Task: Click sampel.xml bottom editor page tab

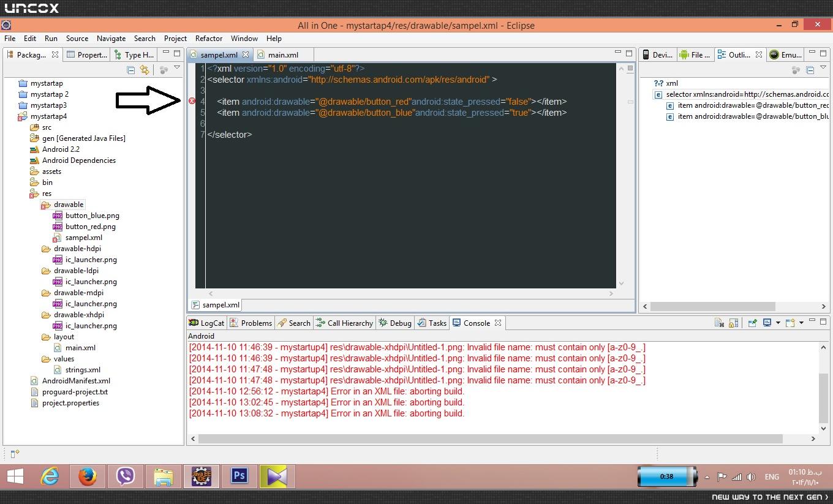Action: coord(215,304)
